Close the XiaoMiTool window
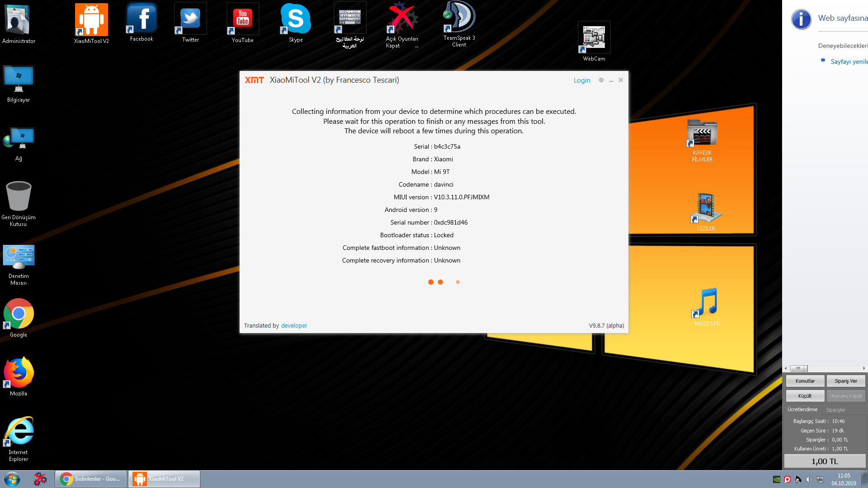 pos(621,80)
